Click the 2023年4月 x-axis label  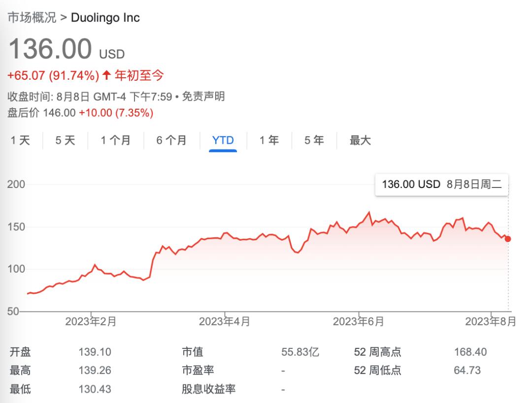tap(225, 322)
